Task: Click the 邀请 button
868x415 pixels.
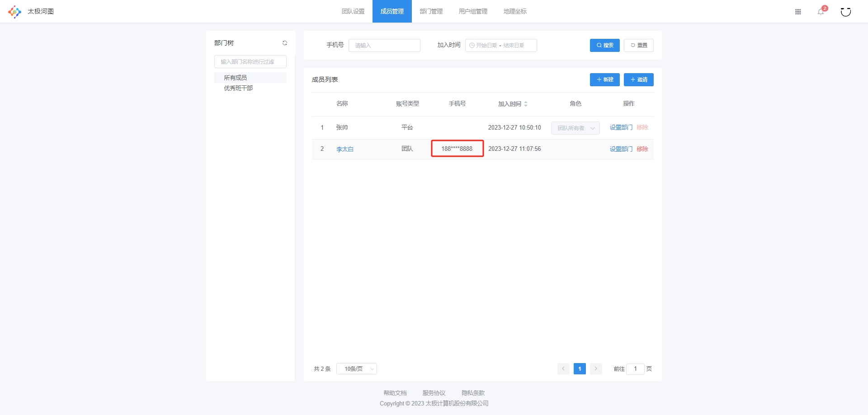Action: 639,79
